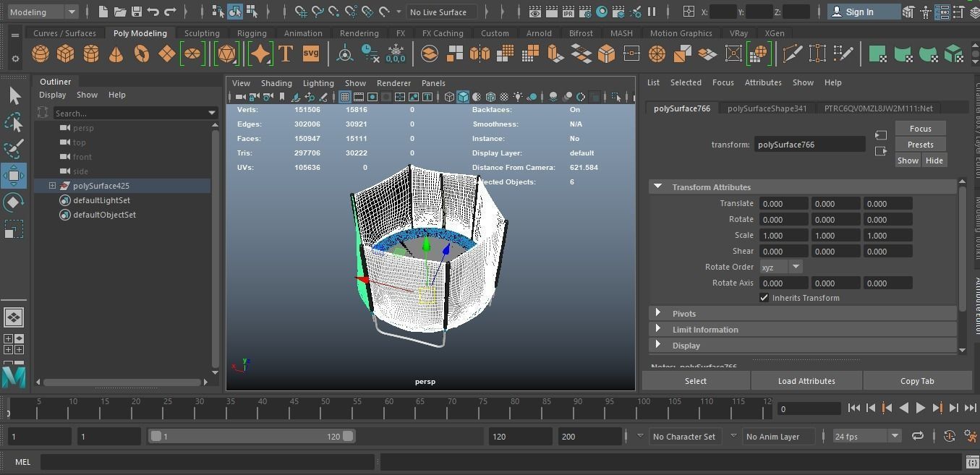The width and height of the screenshot is (980, 475).
Task: Open the Script Editor icon
Action: point(973,461)
